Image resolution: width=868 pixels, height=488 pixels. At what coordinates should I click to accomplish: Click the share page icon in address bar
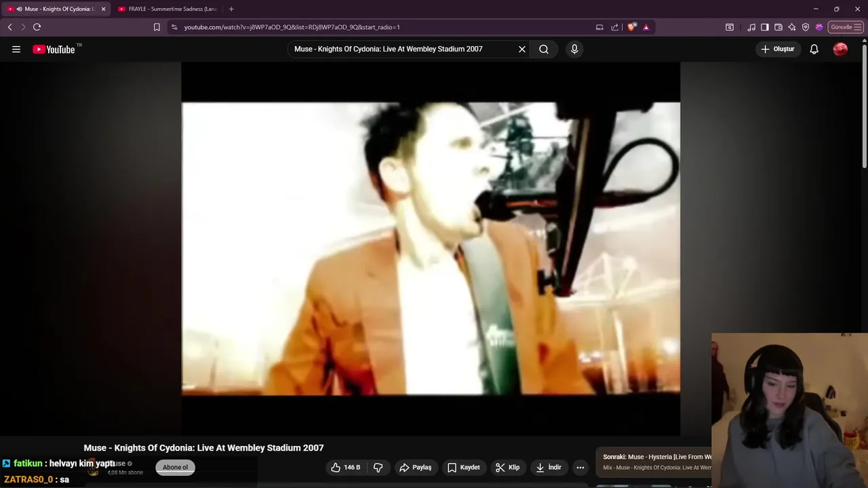(614, 27)
